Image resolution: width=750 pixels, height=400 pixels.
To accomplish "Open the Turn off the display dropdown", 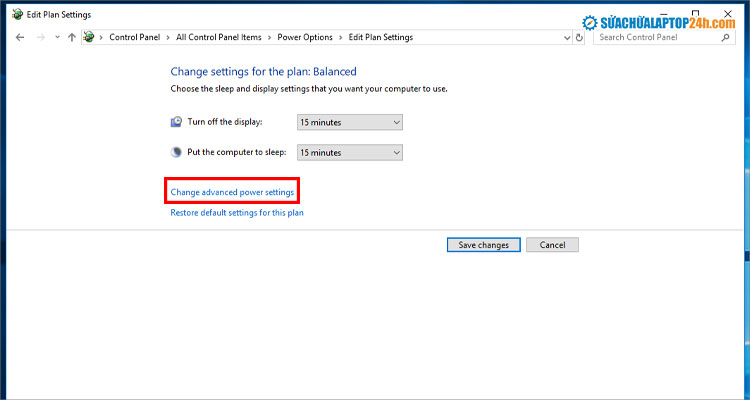I will point(350,121).
